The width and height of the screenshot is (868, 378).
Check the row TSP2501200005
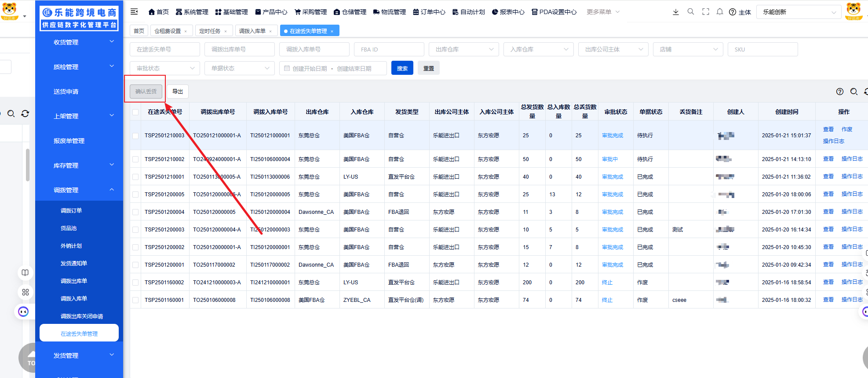(x=135, y=195)
